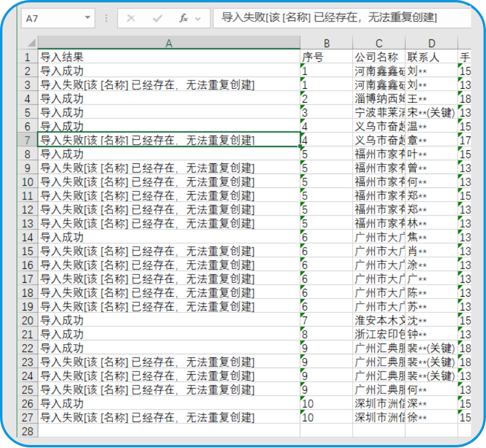The width and height of the screenshot is (486, 448).
Task: Click the three-dot name box resize handle
Action: 106,19
